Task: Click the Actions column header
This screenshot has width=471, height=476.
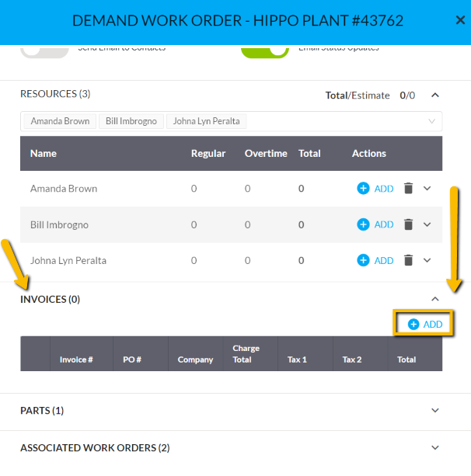Action: [x=369, y=154]
